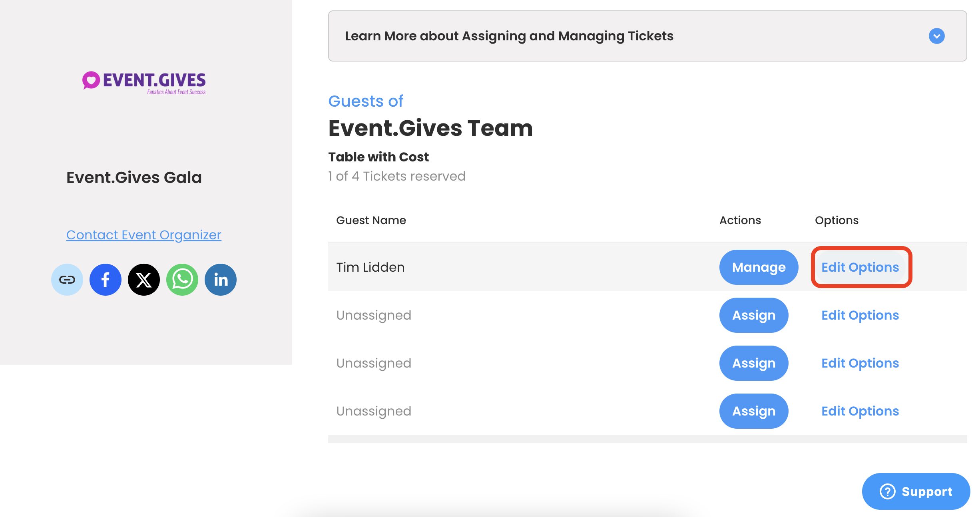Assign the second Unassigned ticket
Screen dimensions: 980x517
754,363
